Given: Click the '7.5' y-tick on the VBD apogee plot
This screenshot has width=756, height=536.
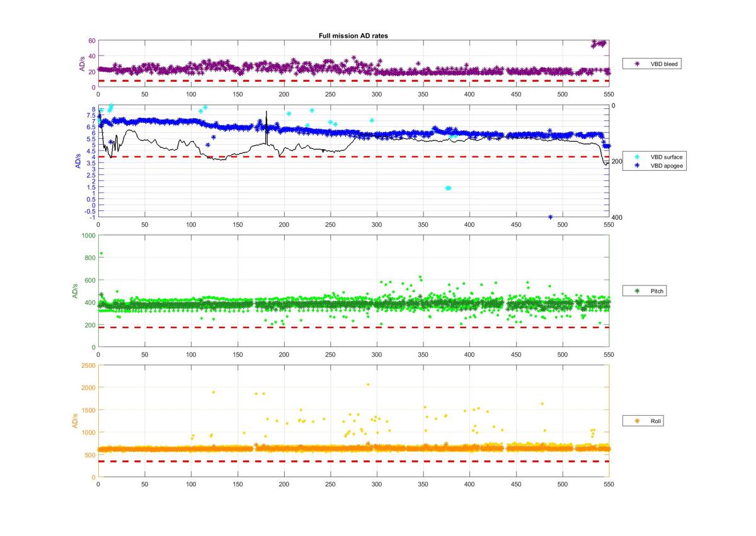Looking at the screenshot, I should (x=91, y=115).
